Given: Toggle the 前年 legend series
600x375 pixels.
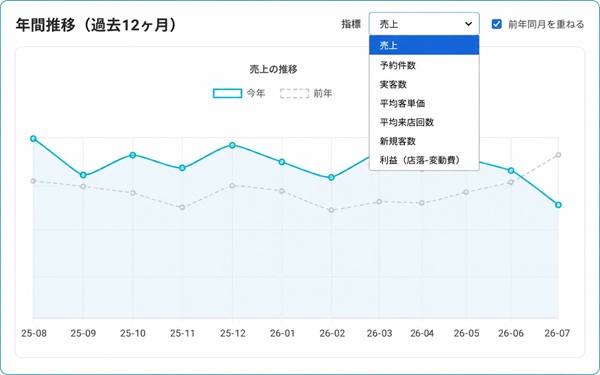Looking at the screenshot, I should coord(306,93).
